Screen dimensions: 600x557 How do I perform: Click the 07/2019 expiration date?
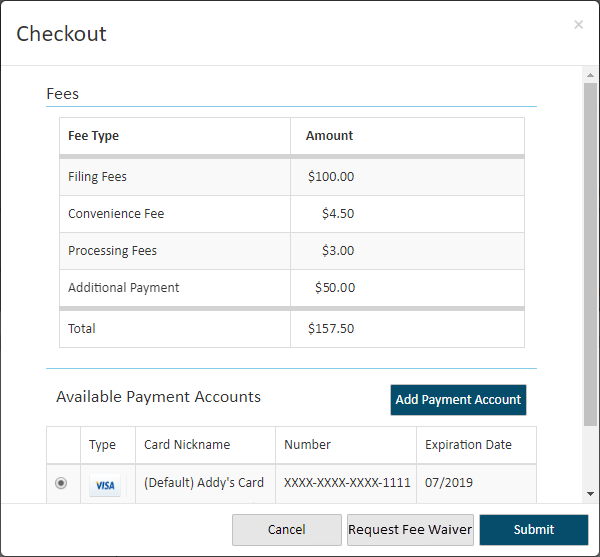(449, 483)
